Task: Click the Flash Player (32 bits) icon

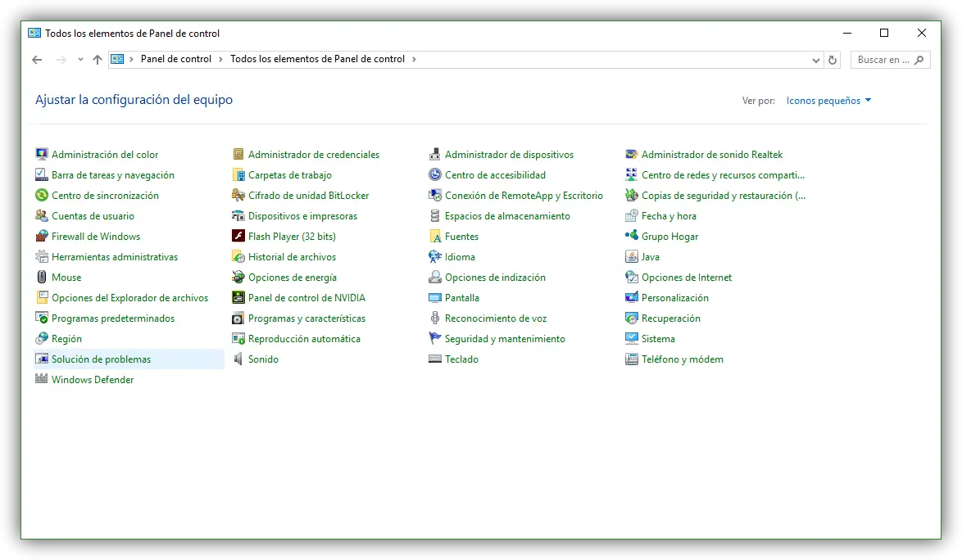Action: tap(238, 236)
